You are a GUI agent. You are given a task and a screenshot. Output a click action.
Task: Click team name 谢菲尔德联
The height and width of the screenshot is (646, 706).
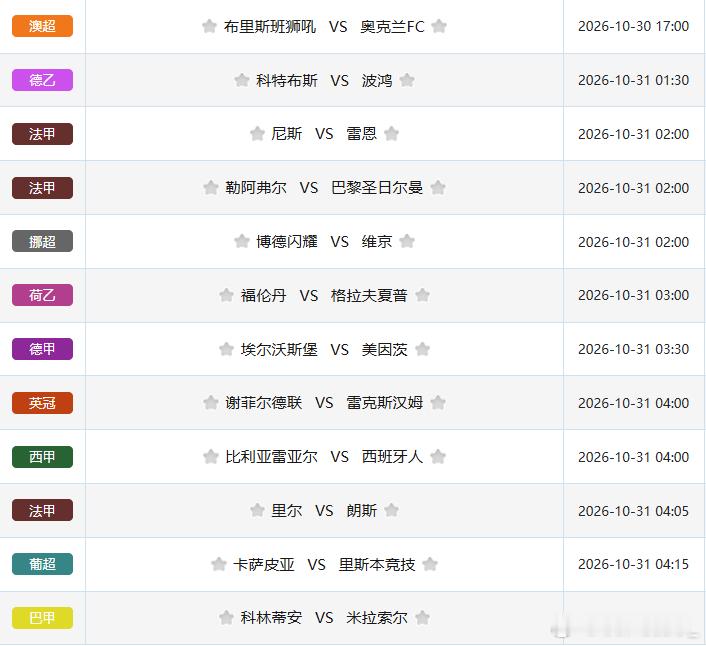tap(263, 403)
